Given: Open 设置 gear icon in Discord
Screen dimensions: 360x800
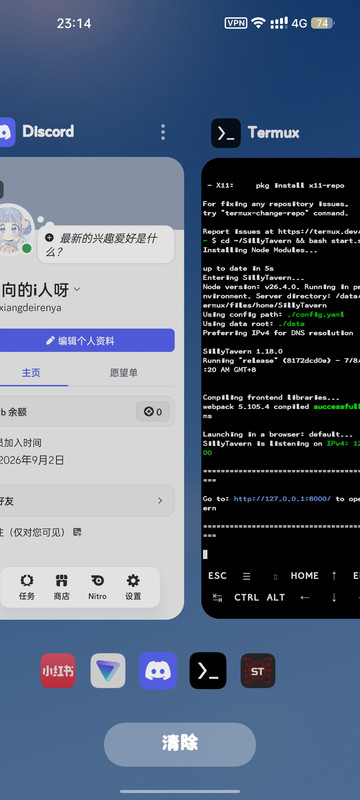Looking at the screenshot, I should click(133, 587).
